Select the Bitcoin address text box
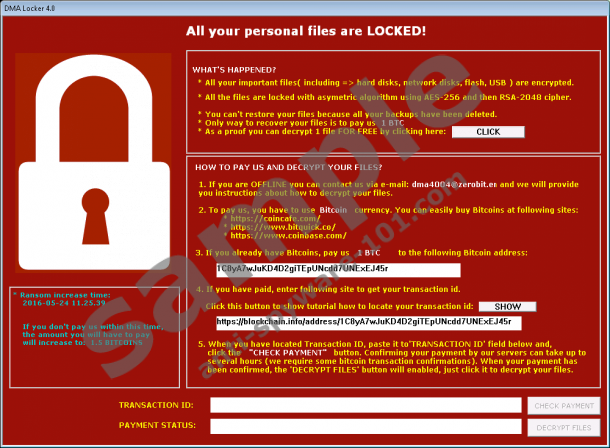The image size is (610, 448). pyautogui.click(x=338, y=270)
